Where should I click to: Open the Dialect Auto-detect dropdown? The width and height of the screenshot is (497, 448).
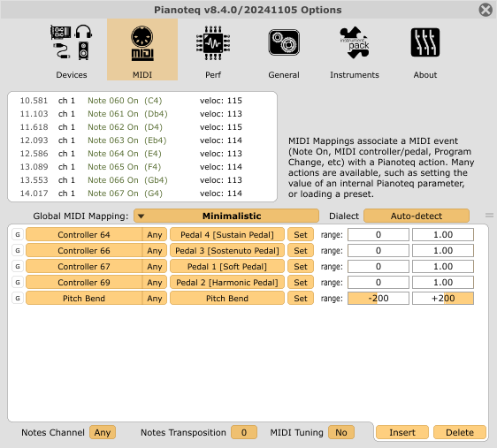pos(417,216)
